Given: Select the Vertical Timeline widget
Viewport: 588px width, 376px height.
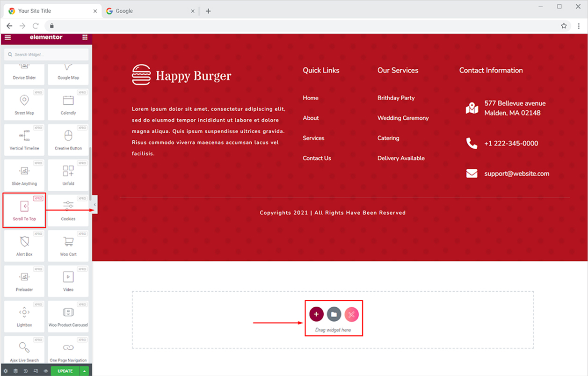Looking at the screenshot, I should click(x=24, y=139).
